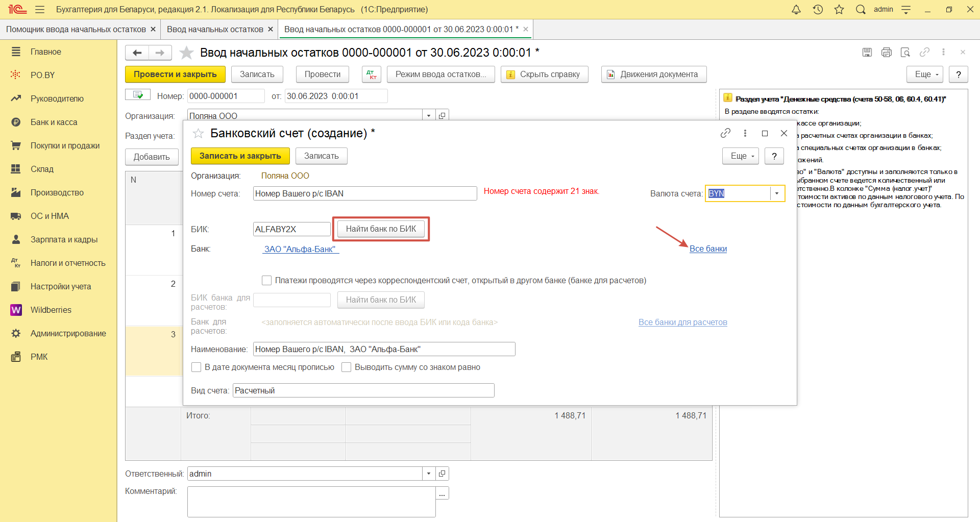Click the search magnifier icon
The width and height of the screenshot is (980, 522).
[861, 10]
